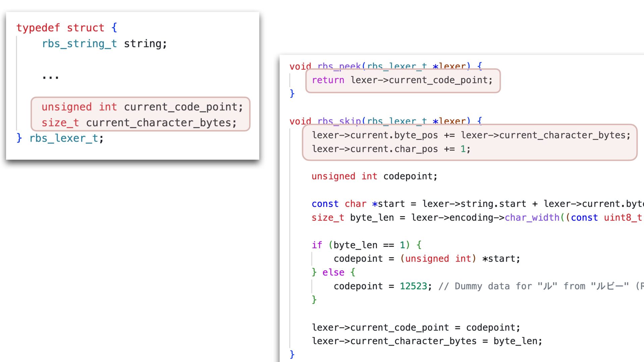The width and height of the screenshot is (644, 362).
Task: Click the typedef keyword in the struct definition
Action: [38, 28]
